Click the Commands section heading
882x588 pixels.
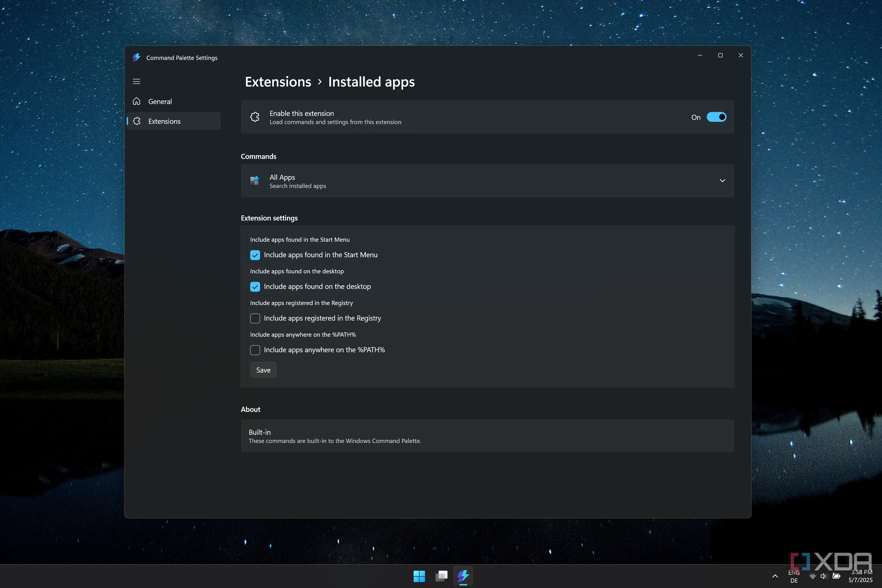[258, 156]
